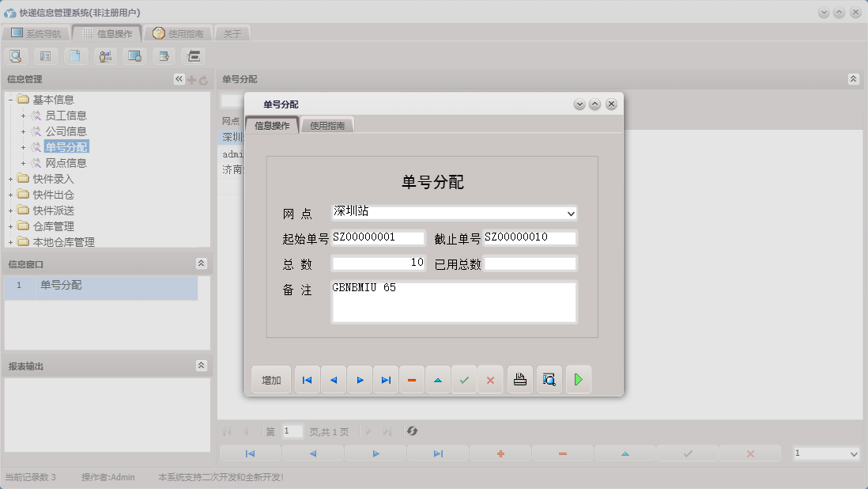The image size is (868, 489).
Task: Click the green play arrow button
Action: pos(578,380)
